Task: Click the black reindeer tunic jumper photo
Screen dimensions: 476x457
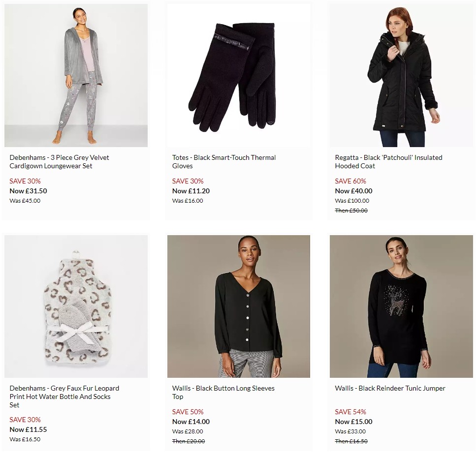Action: (401, 306)
